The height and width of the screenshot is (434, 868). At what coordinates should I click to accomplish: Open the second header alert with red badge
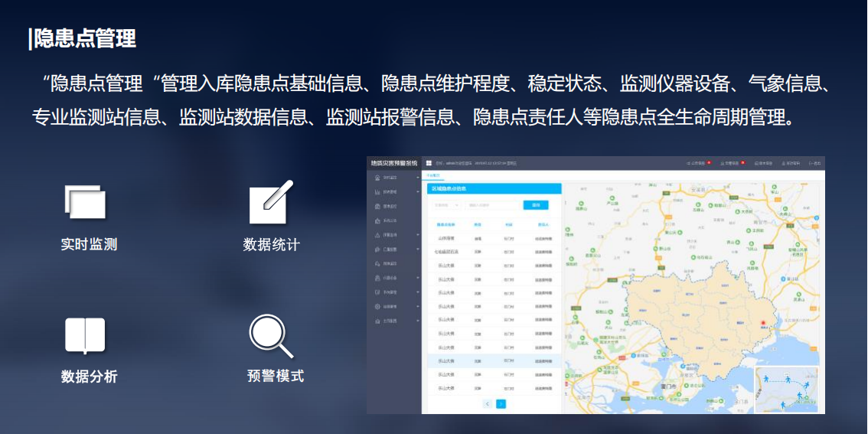coord(733,163)
